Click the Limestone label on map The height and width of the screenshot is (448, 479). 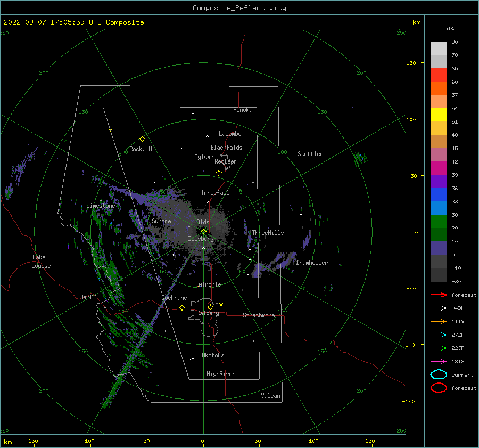click(101, 206)
